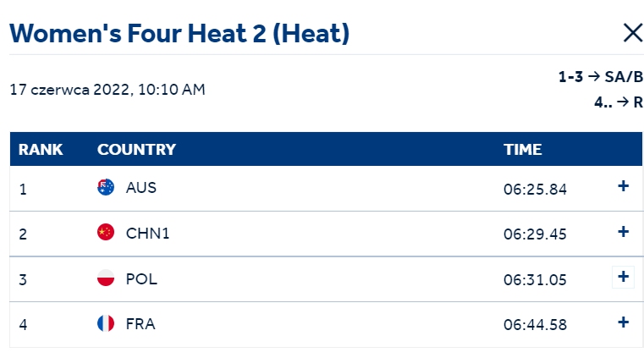Click the France flag icon
This screenshot has height=358, width=644.
106,323
